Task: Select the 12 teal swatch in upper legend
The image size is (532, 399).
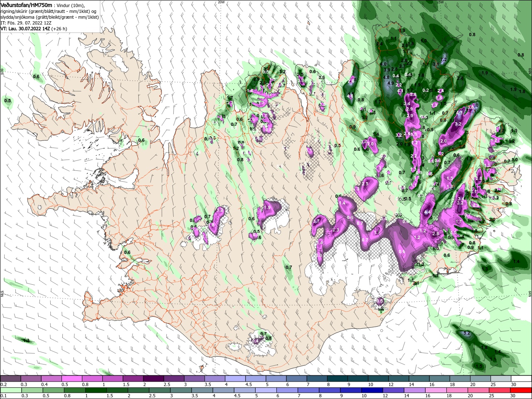Action: tap(398, 379)
